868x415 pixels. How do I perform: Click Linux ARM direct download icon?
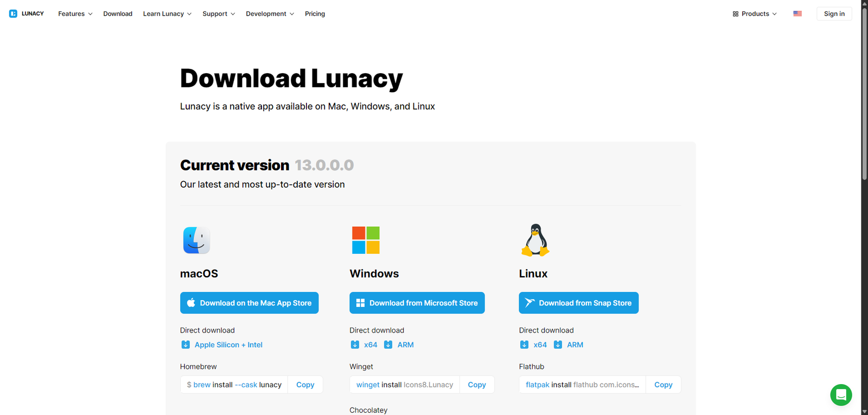point(558,345)
